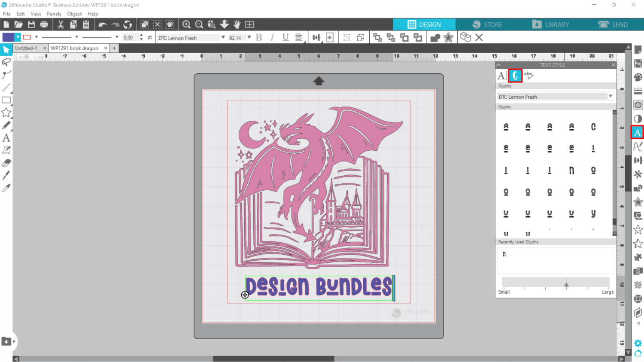Expand the font size 92,14 dropdown
This screenshot has width=644, height=362.
(x=249, y=37)
